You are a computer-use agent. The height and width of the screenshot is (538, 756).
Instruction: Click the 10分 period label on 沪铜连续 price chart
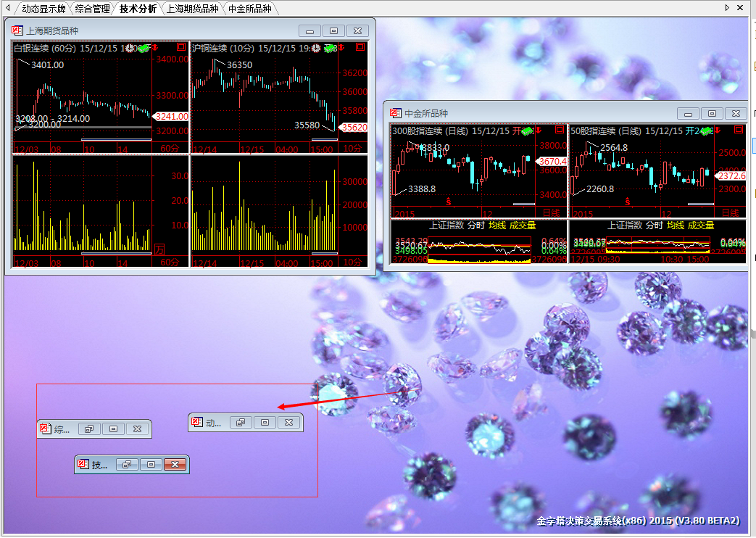(352, 148)
